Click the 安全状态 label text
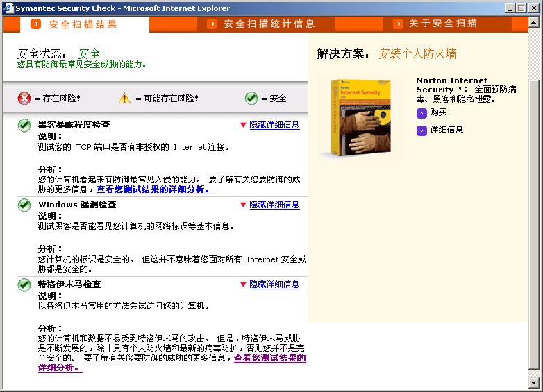Screen dimensions: 543x392 [x=41, y=53]
